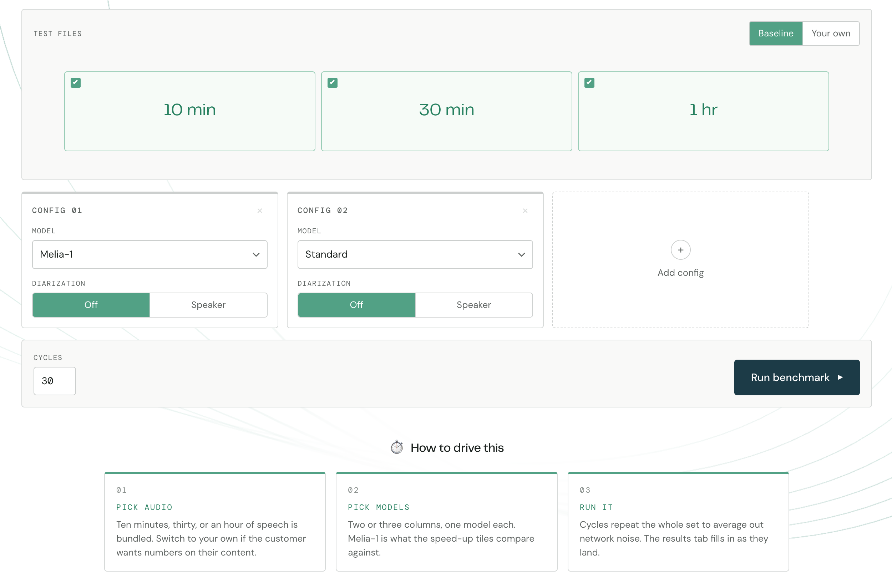Uncheck the 30 min test file checkbox
892x588 pixels.
[x=332, y=83]
